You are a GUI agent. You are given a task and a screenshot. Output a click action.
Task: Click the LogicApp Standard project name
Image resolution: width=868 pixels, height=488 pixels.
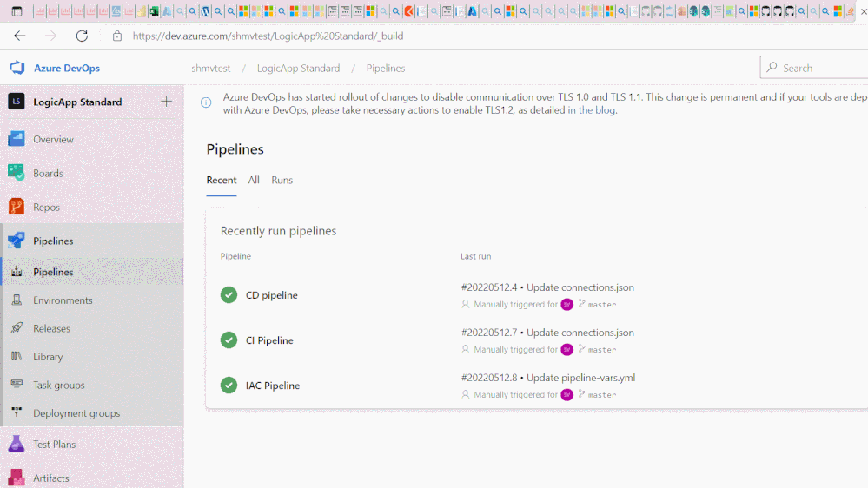point(77,102)
